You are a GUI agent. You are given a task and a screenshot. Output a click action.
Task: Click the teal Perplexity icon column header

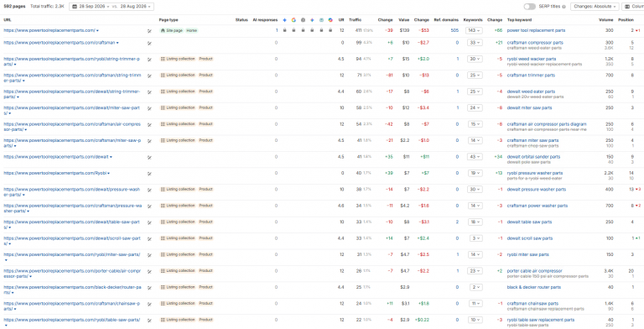[x=321, y=20]
